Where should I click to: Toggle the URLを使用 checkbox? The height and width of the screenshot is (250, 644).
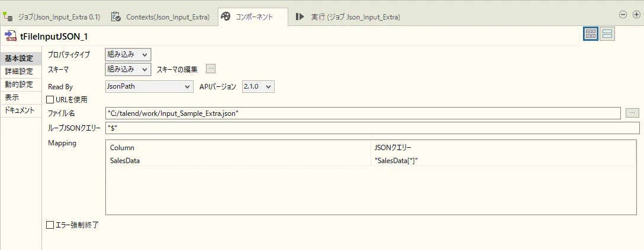50,100
